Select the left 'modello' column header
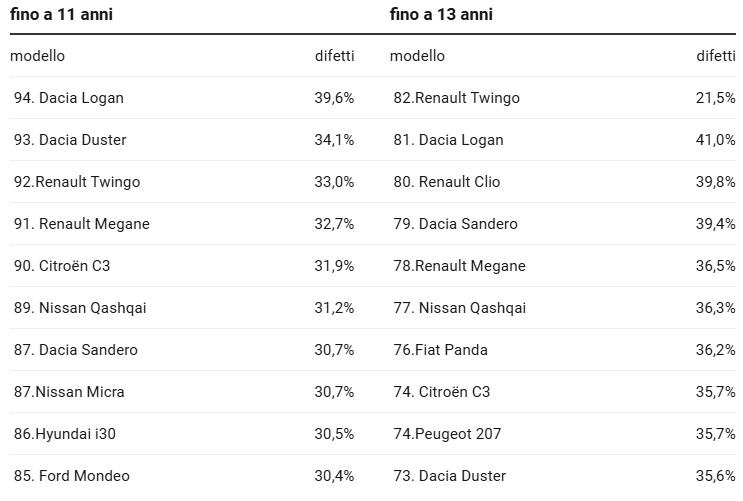The width and height of the screenshot is (743, 501). pyautogui.click(x=37, y=56)
